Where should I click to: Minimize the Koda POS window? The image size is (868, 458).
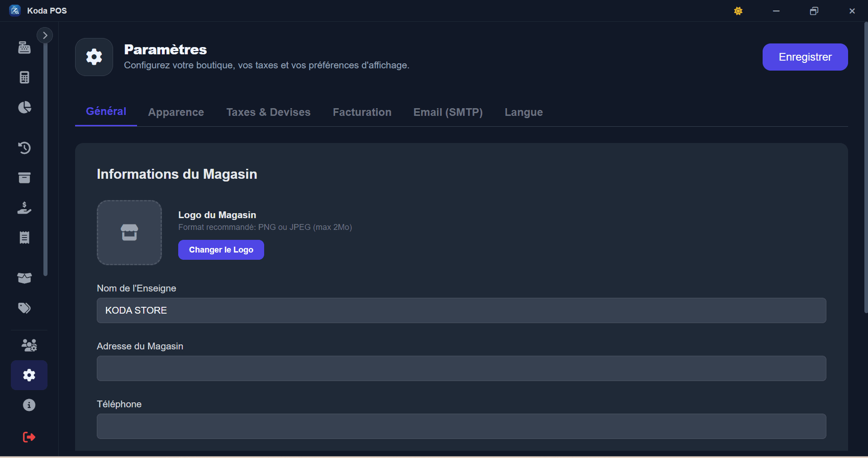pos(776,11)
